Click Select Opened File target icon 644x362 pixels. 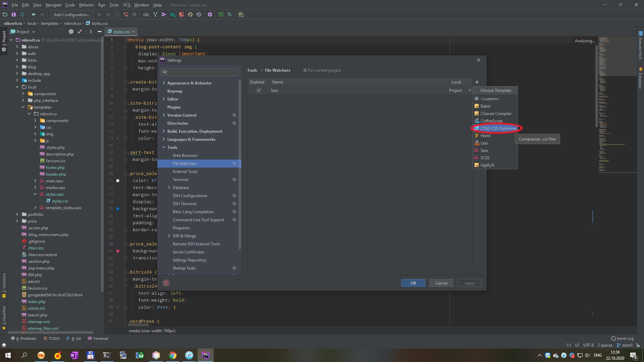[x=71, y=32]
